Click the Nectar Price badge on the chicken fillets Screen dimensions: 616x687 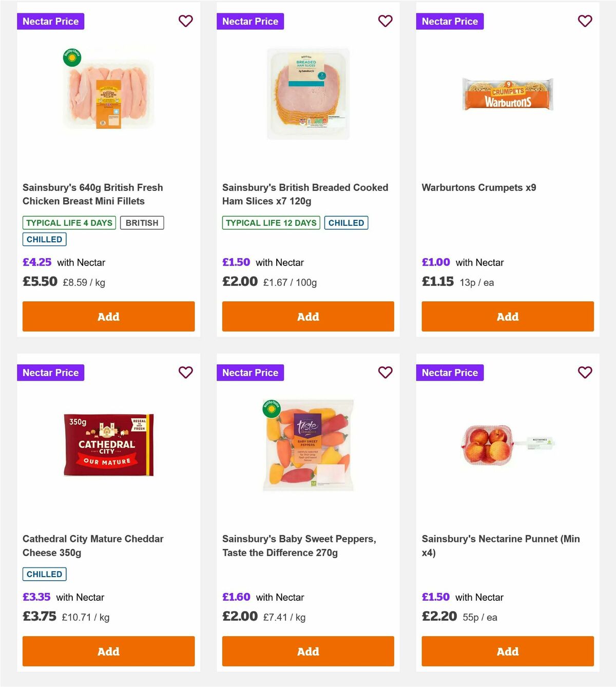(51, 21)
